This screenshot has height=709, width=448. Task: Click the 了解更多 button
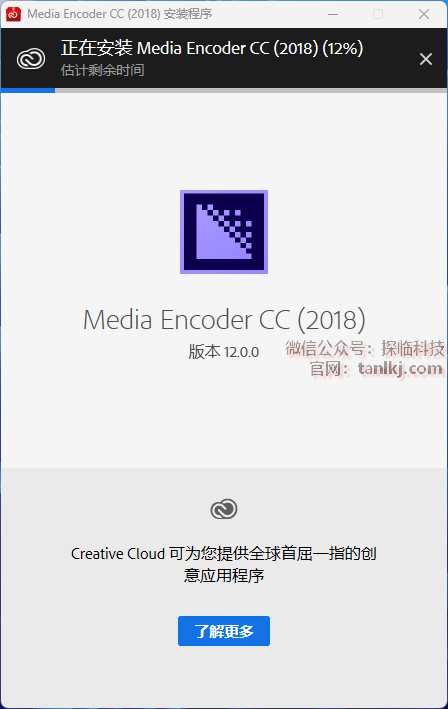[x=224, y=631]
